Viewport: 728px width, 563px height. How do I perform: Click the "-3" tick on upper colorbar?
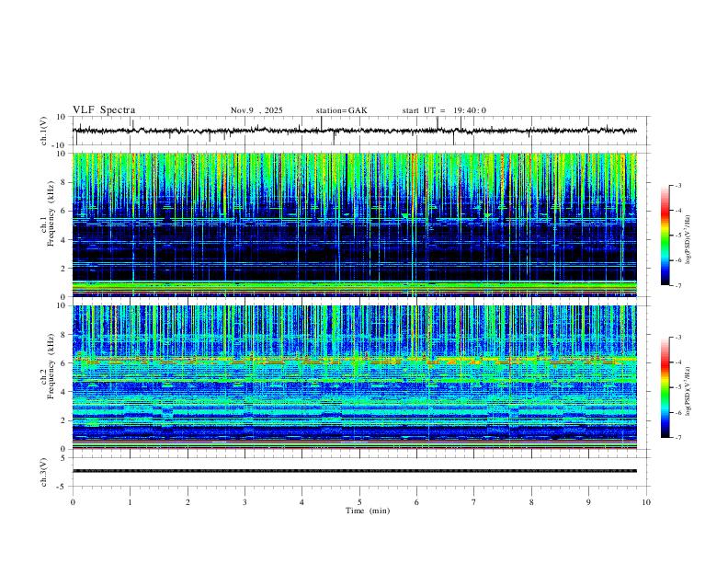click(x=677, y=185)
